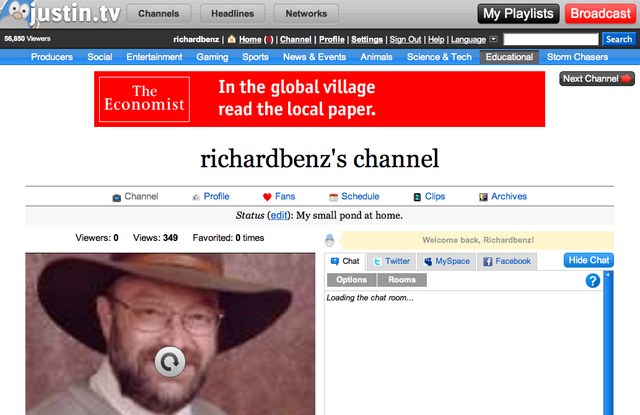This screenshot has height=415, width=640.
Task: Click the chat bubble icon
Action: [x=335, y=262]
